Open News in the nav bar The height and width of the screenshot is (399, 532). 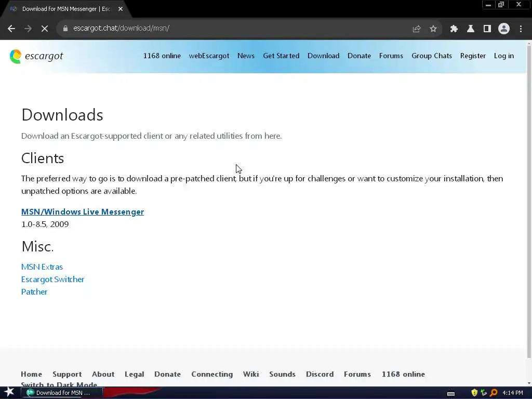[x=246, y=56]
